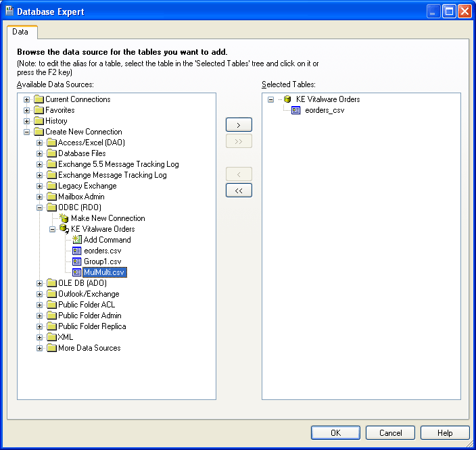The width and height of the screenshot is (476, 450).
Task: Collapse KE Vitalware Orders in Selected Tables
Action: (x=271, y=99)
